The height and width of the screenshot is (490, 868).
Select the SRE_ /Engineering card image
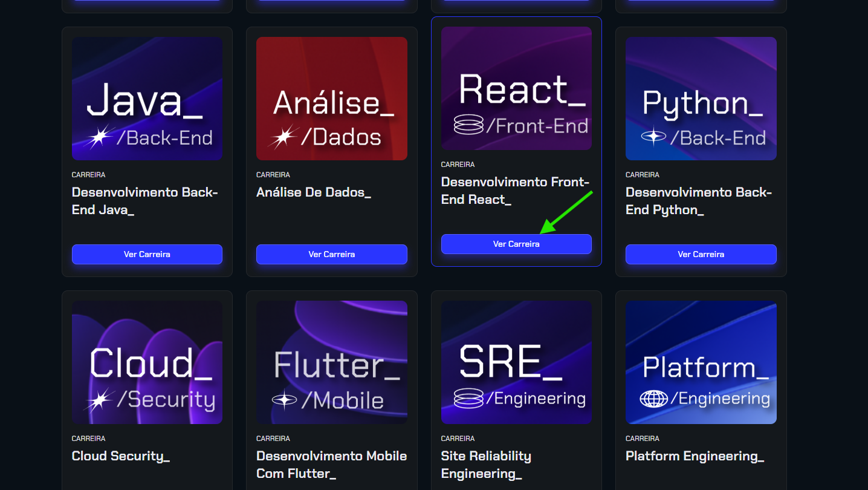tap(516, 362)
